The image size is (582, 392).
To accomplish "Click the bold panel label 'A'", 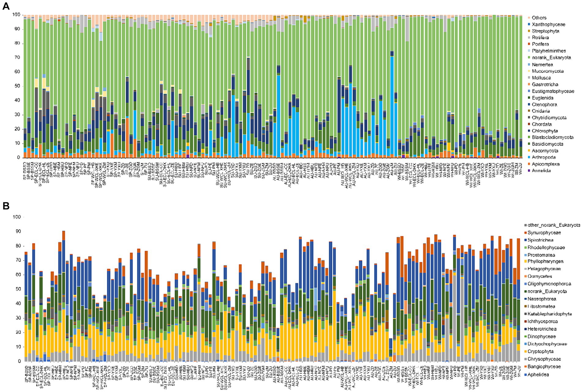I will click(6, 7).
